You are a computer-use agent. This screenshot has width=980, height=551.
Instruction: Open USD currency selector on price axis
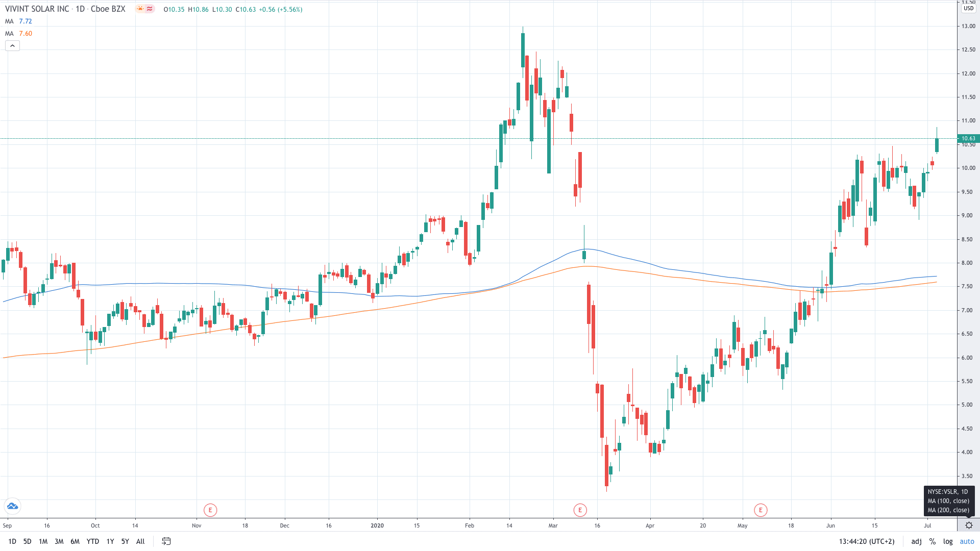click(x=968, y=8)
